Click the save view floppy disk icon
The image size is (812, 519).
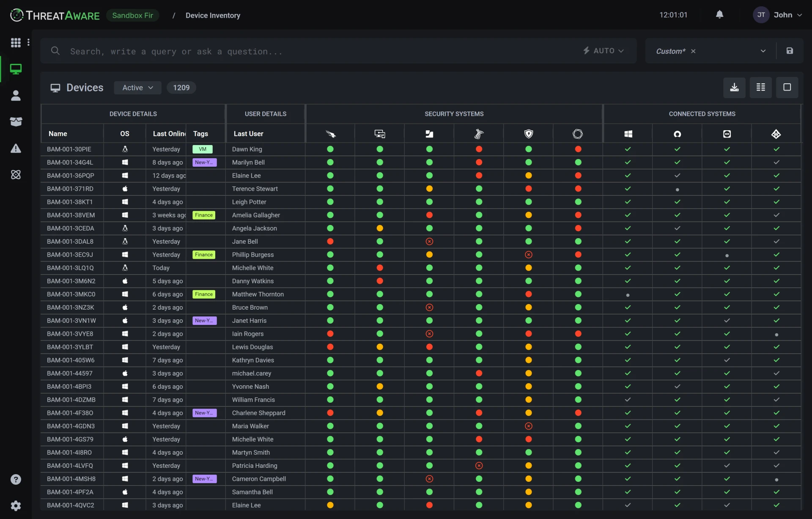click(x=790, y=51)
